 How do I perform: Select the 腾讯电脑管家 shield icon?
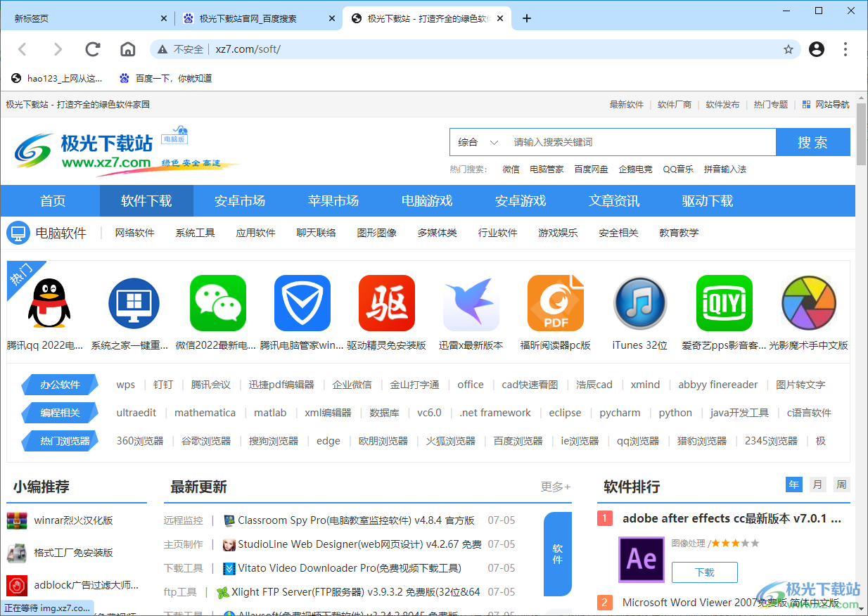click(x=302, y=303)
